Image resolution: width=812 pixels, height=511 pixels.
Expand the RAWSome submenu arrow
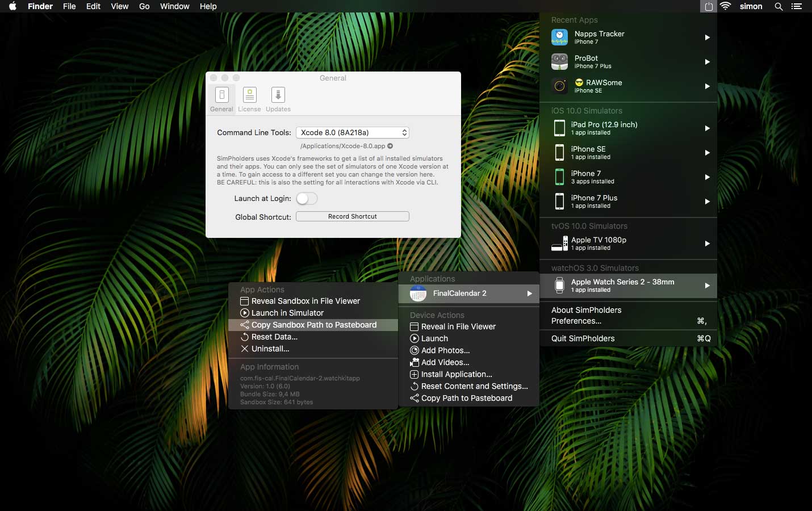[707, 86]
